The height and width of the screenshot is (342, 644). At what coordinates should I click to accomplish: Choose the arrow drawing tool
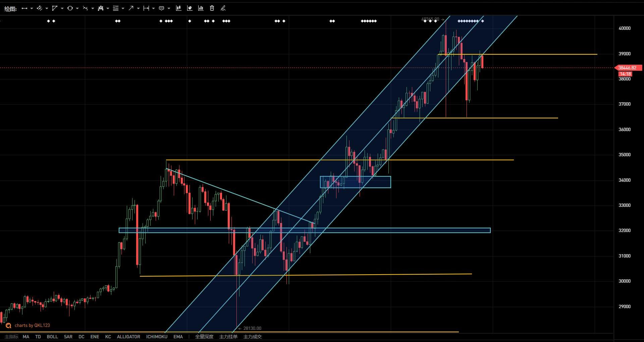[x=131, y=8]
